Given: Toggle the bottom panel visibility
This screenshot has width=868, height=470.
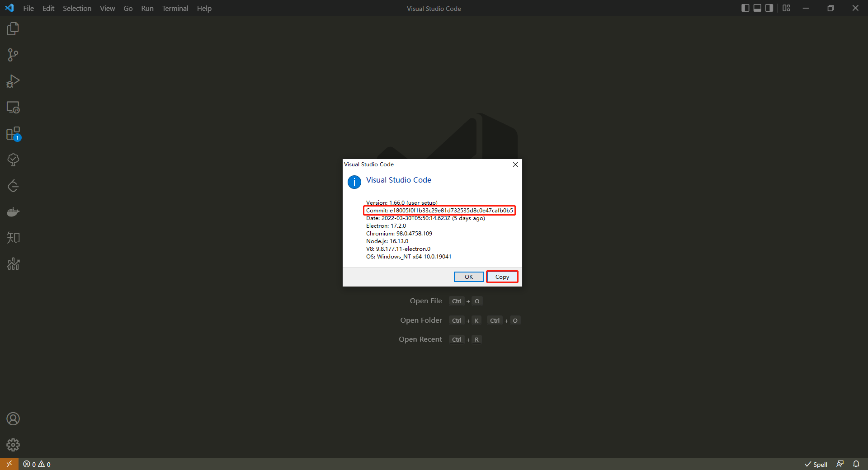Looking at the screenshot, I should coord(757,8).
